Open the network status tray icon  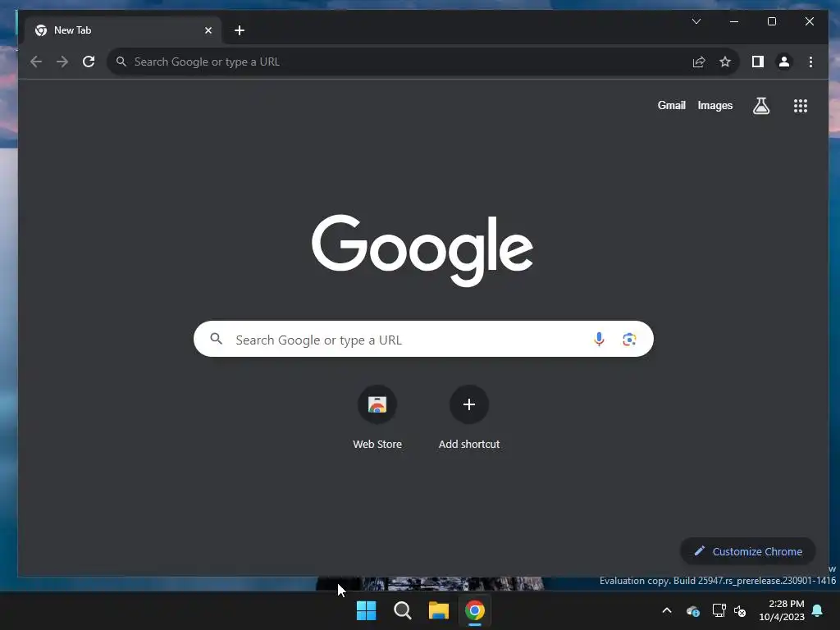coord(719,610)
